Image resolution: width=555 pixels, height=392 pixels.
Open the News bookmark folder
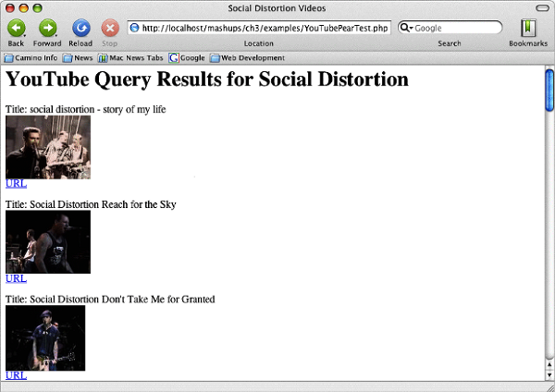[x=78, y=58]
